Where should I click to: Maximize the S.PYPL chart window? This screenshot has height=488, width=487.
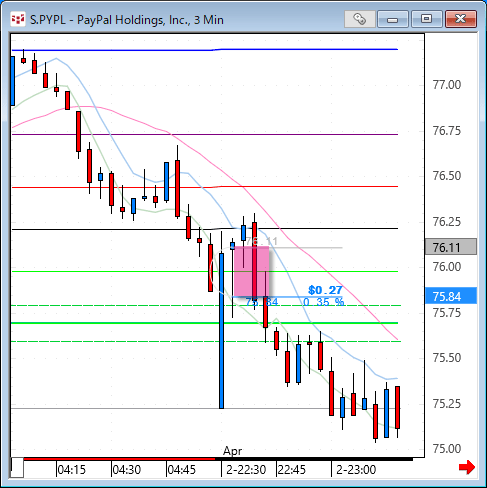point(426,19)
